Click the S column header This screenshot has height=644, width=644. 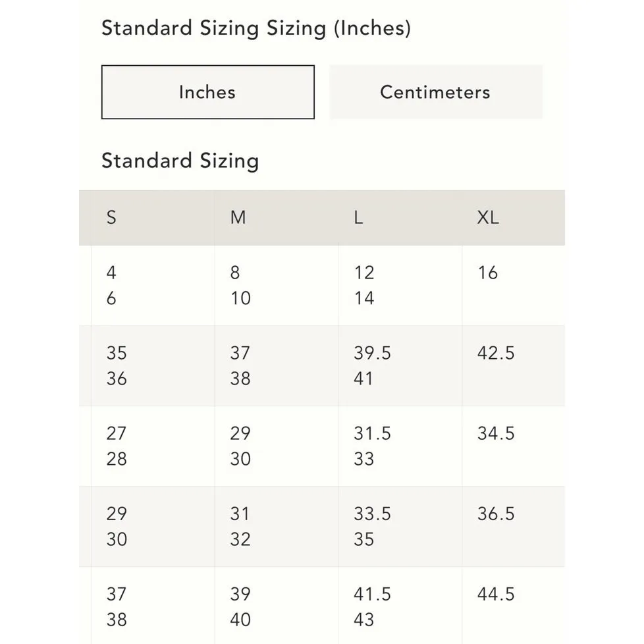[x=111, y=217]
